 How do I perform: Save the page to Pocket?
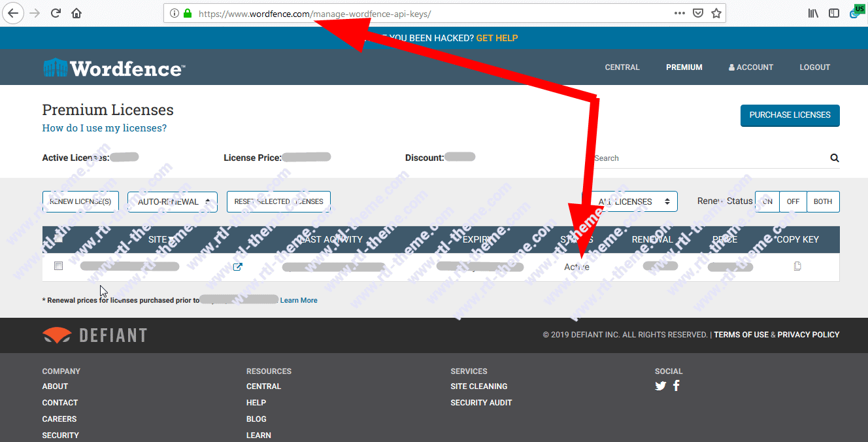698,13
